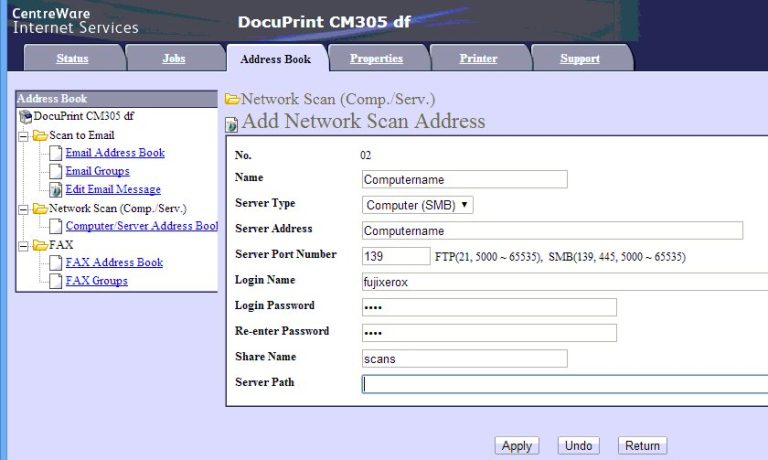This screenshot has height=460, width=768.
Task: Click the Email Address Book document icon
Action: tap(56, 153)
